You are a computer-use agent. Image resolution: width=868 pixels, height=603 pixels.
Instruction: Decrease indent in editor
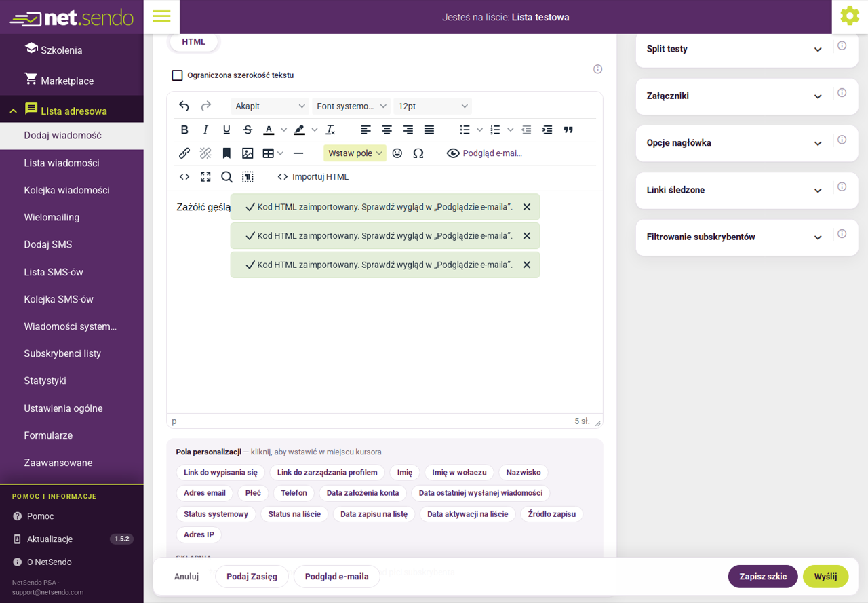point(526,130)
